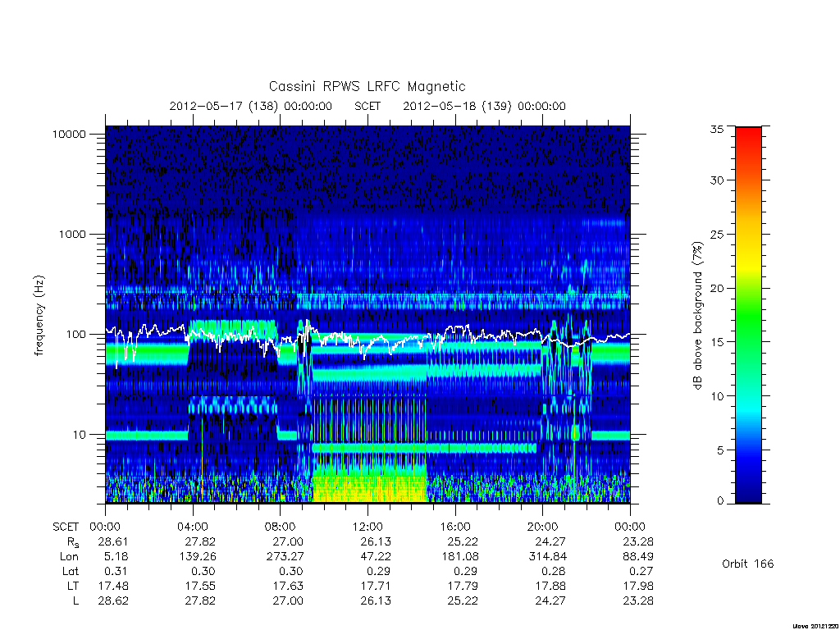Click the colorbar tick label 5
This screenshot has width=840, height=630.
[x=720, y=450]
